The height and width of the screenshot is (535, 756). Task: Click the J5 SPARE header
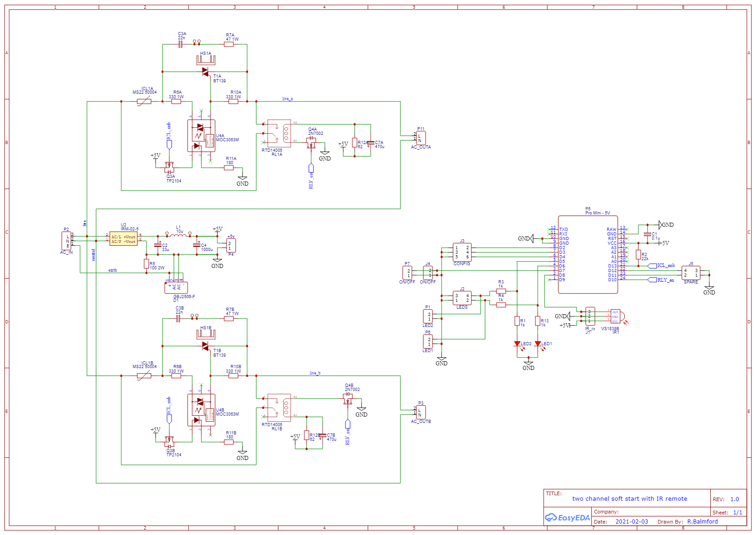(691, 273)
